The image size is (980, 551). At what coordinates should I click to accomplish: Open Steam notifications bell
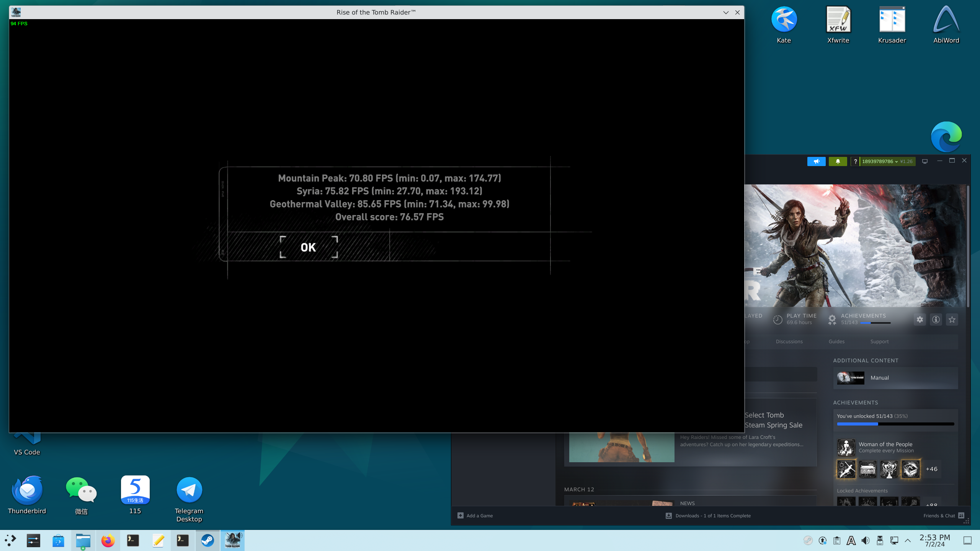(x=838, y=161)
